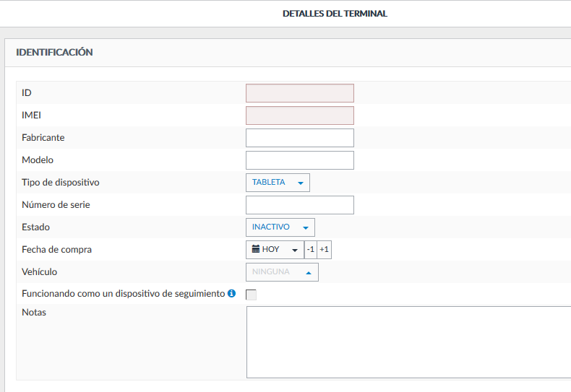Open the Tipo de dispositivo TABLETA dropdown
Viewport: 571px width, 392px height.
click(x=278, y=183)
